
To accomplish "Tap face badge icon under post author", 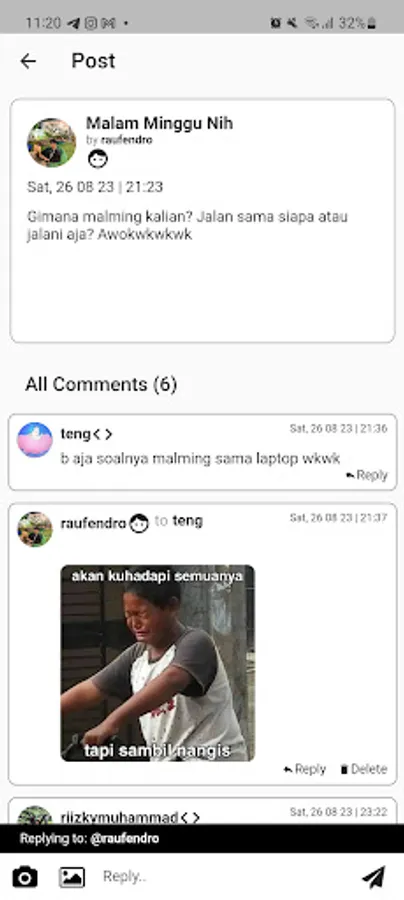I will (98, 158).
